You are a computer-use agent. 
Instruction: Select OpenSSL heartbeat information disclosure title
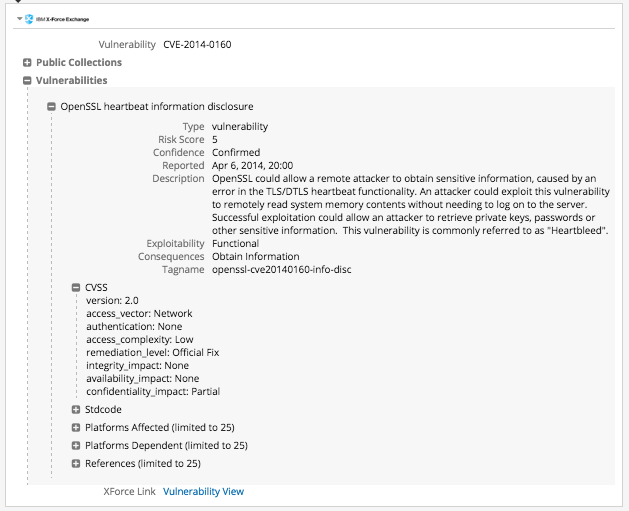pyautogui.click(x=157, y=106)
